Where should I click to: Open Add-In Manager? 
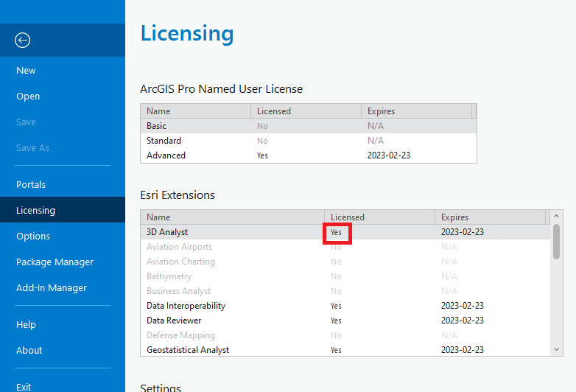[x=52, y=288]
